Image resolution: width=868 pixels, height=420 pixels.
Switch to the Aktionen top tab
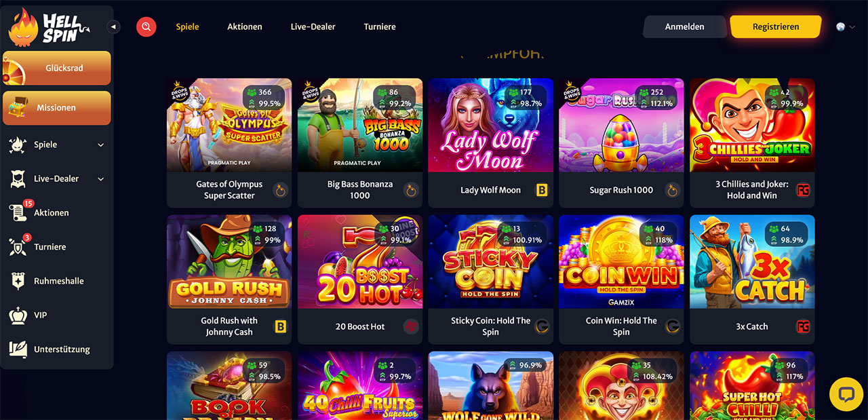[x=245, y=26]
